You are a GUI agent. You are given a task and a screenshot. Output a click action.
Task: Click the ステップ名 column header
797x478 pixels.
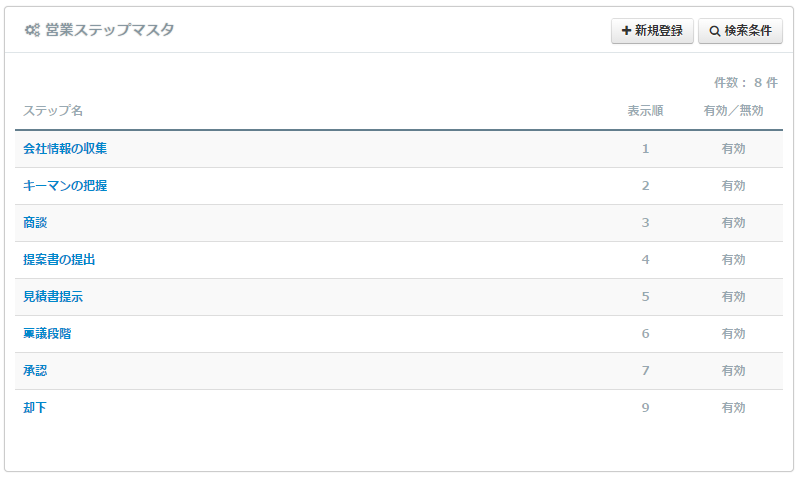(53, 111)
